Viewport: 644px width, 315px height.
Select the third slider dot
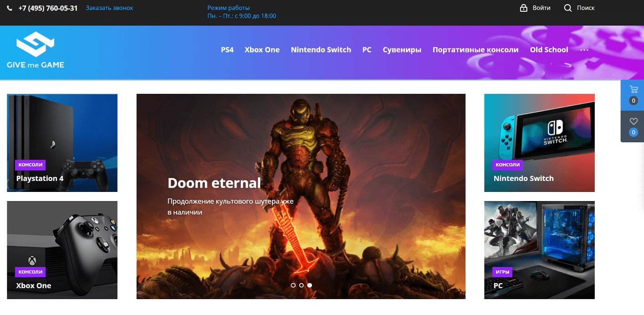tap(310, 285)
